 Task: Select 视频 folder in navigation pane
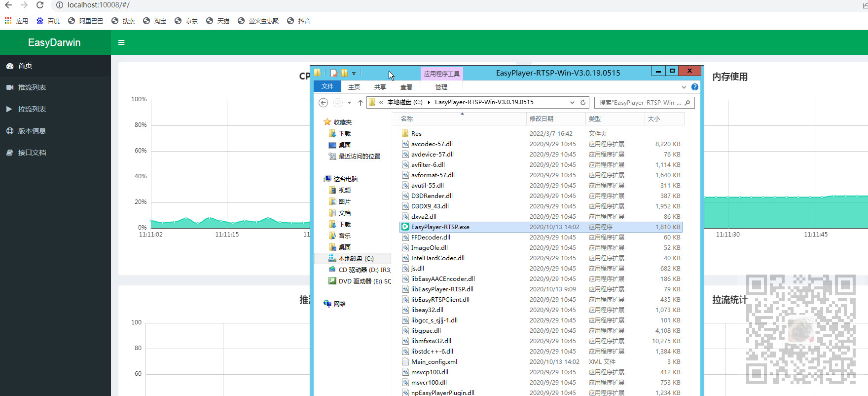tap(340, 190)
